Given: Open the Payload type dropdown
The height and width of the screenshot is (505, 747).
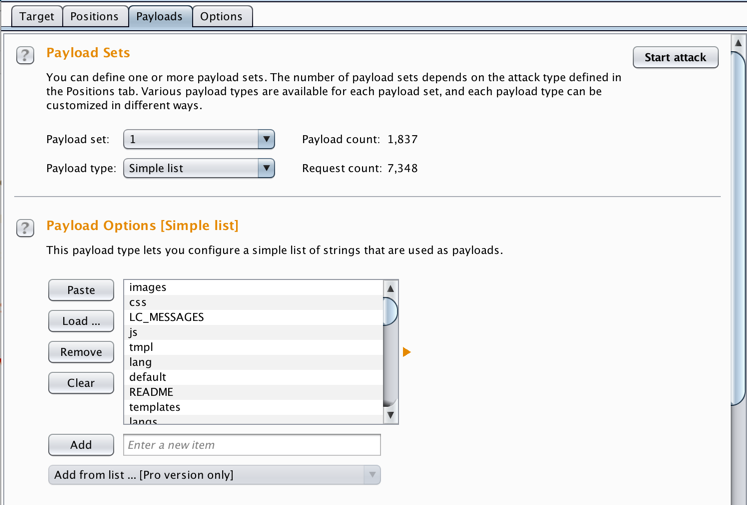Looking at the screenshot, I should click(198, 169).
